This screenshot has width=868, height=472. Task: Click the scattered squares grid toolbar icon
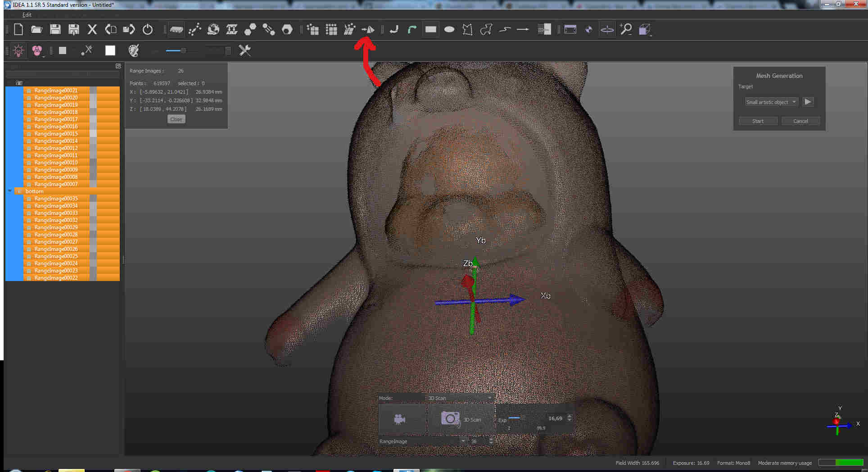(x=313, y=30)
